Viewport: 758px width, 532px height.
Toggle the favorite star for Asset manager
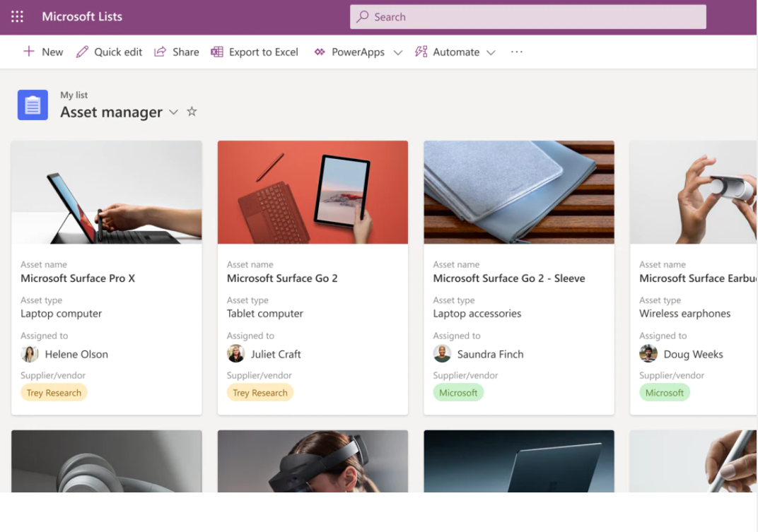coord(191,112)
